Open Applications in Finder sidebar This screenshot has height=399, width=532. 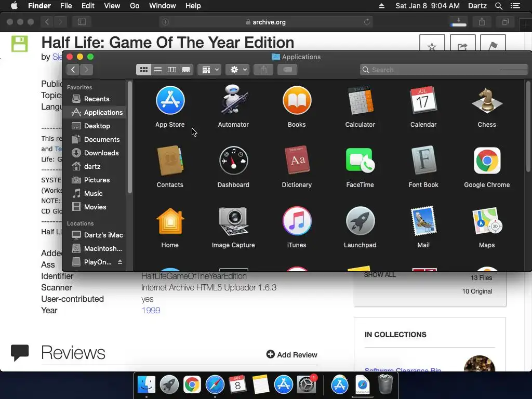95,112
